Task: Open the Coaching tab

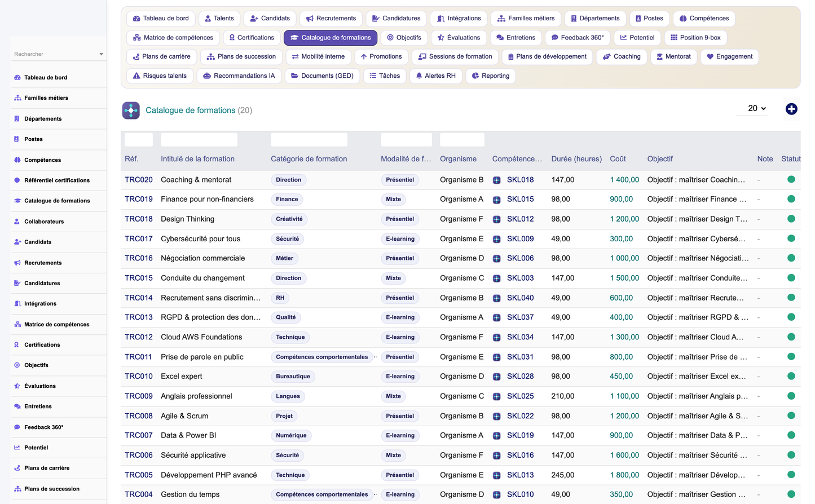Action: pos(622,56)
